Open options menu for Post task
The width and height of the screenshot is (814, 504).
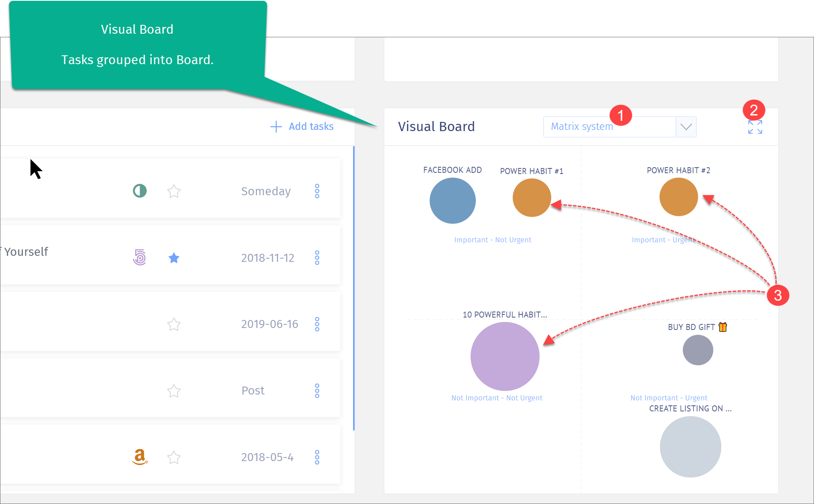317,391
